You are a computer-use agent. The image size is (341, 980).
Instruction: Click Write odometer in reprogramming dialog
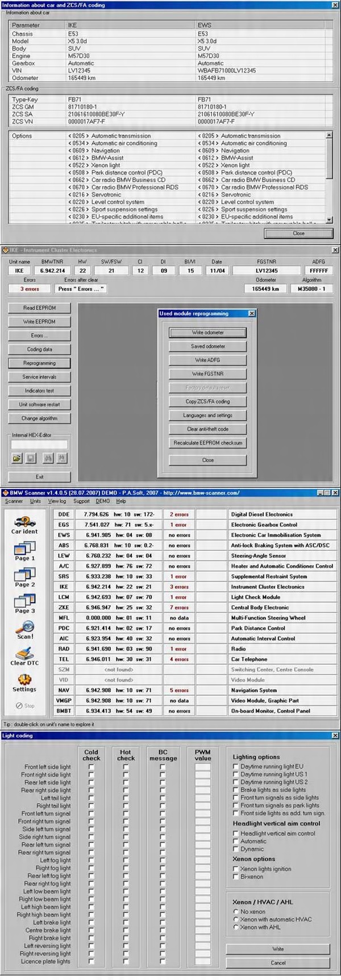pos(207,333)
